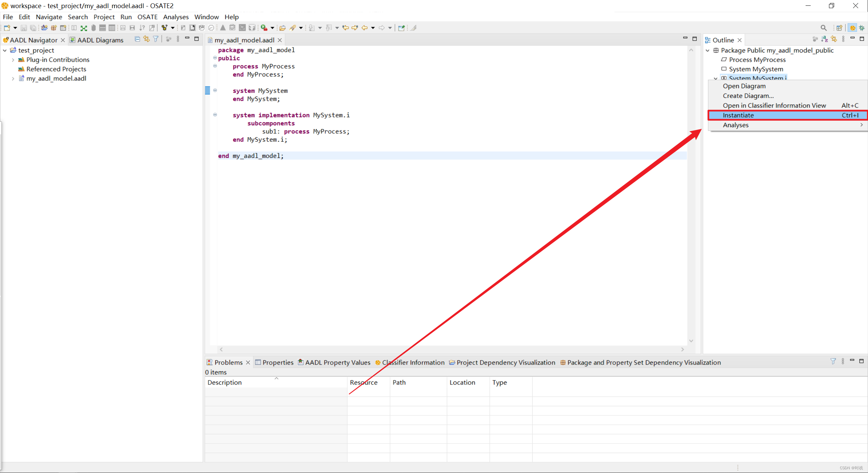Screen dimensions: 868x473
Task: Click the green instantiate icon in toolbar
Action: 84,28
